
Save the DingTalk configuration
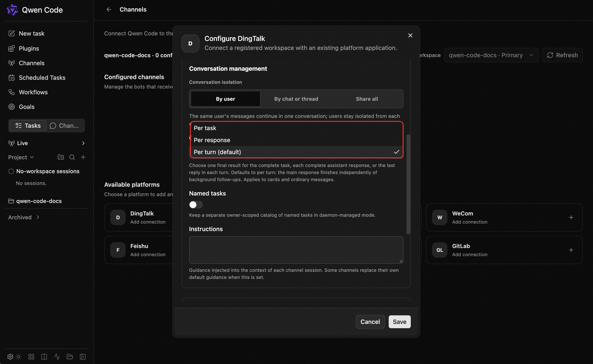tap(399, 322)
